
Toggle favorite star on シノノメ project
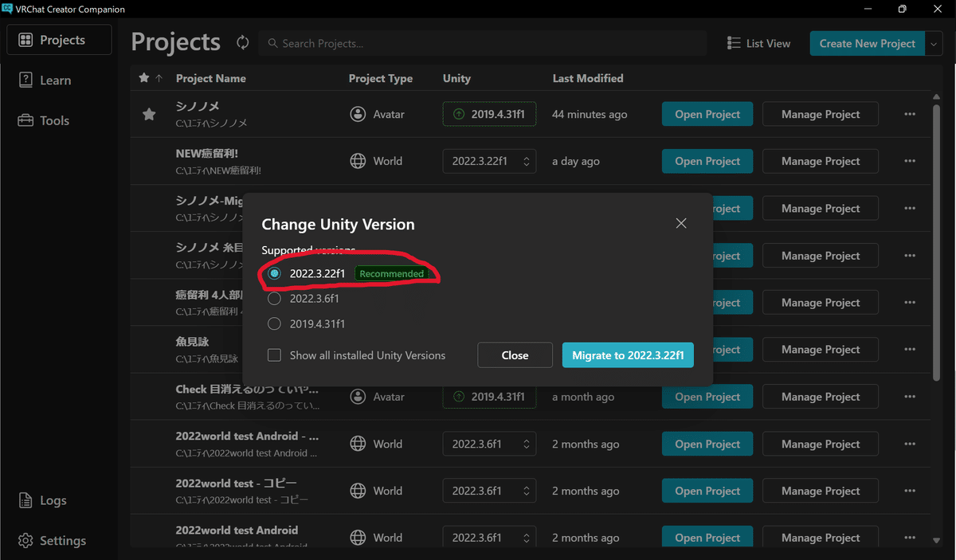click(x=148, y=115)
